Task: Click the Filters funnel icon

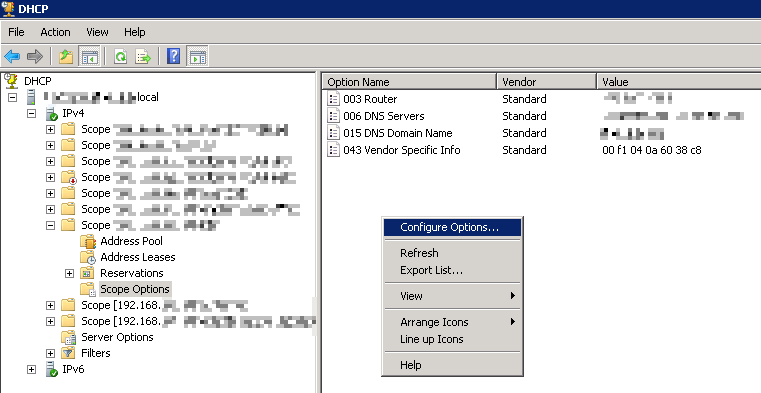Action: (x=68, y=353)
